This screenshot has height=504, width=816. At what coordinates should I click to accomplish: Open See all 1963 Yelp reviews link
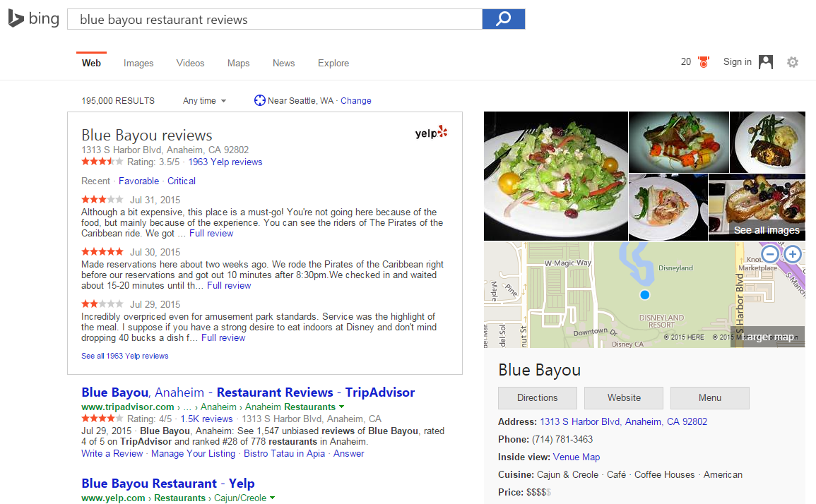coord(125,356)
